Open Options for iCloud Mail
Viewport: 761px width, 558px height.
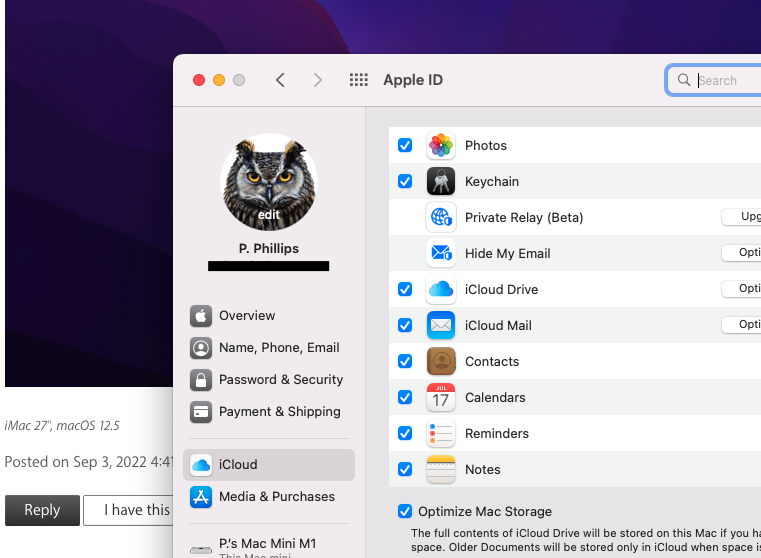click(742, 324)
